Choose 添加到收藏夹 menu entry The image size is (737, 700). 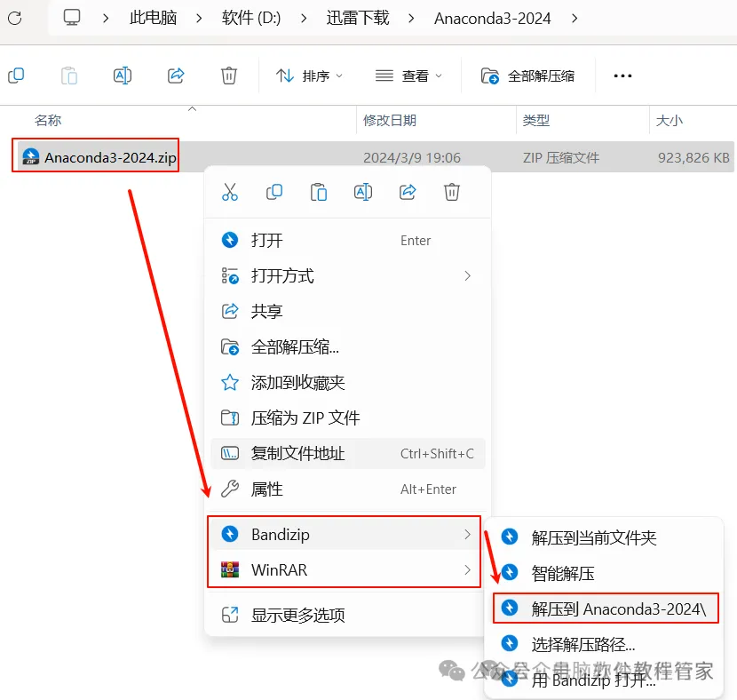(348, 382)
